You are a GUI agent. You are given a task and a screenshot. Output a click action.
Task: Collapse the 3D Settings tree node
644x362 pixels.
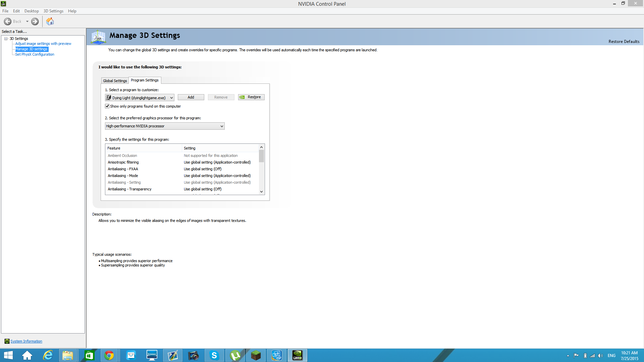(x=6, y=39)
